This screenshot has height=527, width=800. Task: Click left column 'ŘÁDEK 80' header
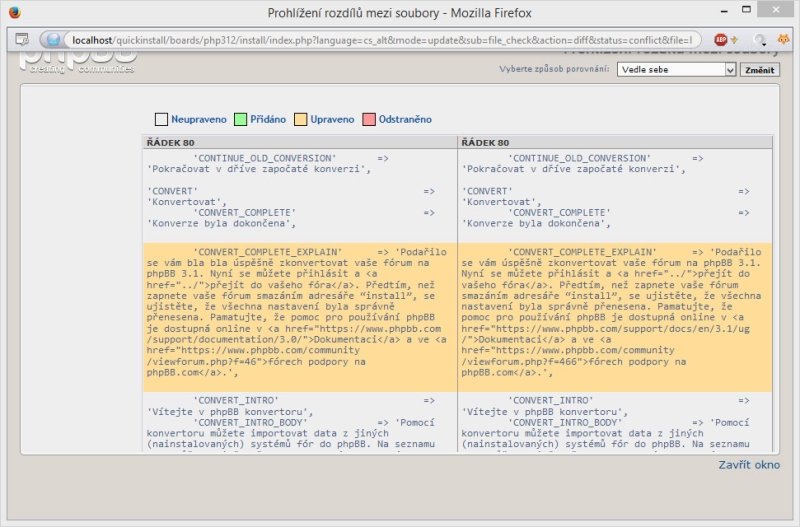click(x=300, y=142)
